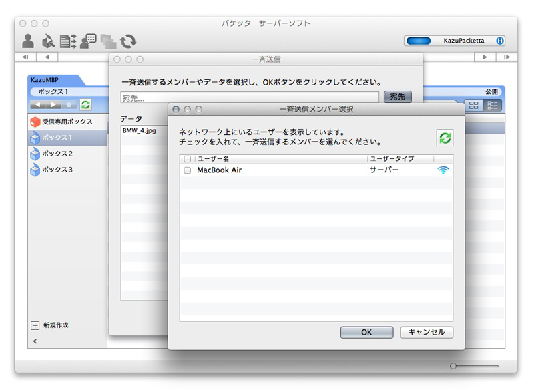The width and height of the screenshot is (534, 392).
Task: Click the green refresh icon under ボックス1
Action: tap(85, 105)
